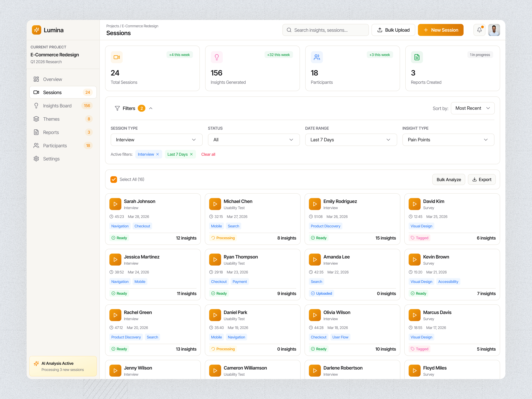Screen dimensions: 532x399
Task: Go to Overview in the sidebar
Action: [x=63, y=79]
